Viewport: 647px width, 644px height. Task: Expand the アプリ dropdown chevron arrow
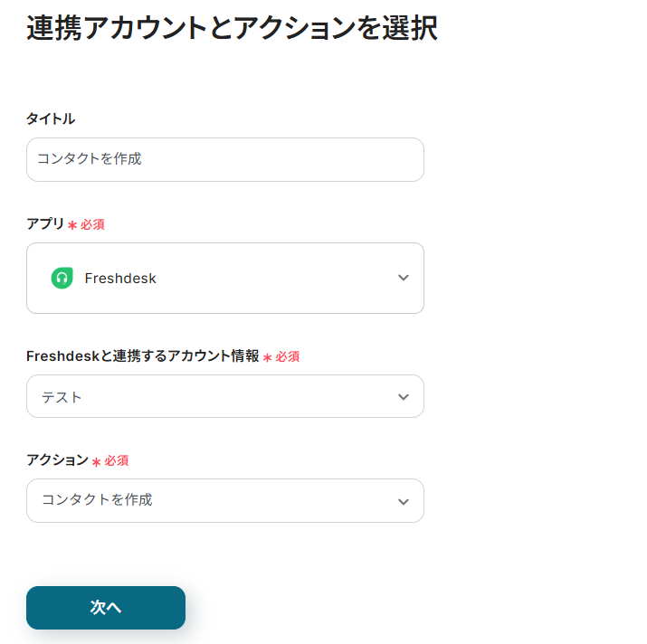404,278
